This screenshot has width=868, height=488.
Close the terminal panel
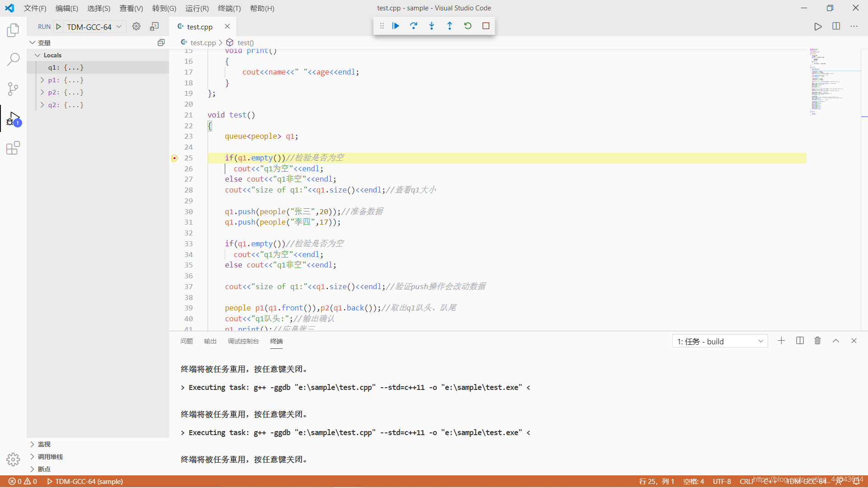click(854, 341)
